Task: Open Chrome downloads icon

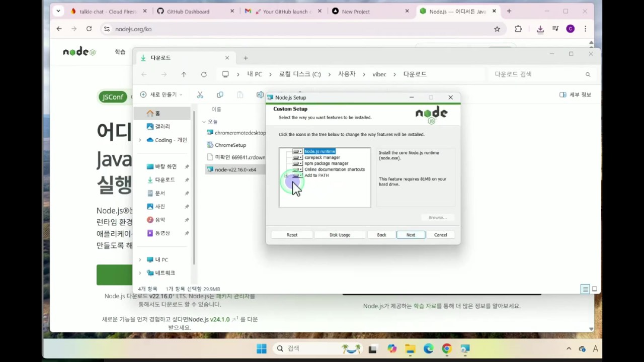Action: [x=540, y=29]
